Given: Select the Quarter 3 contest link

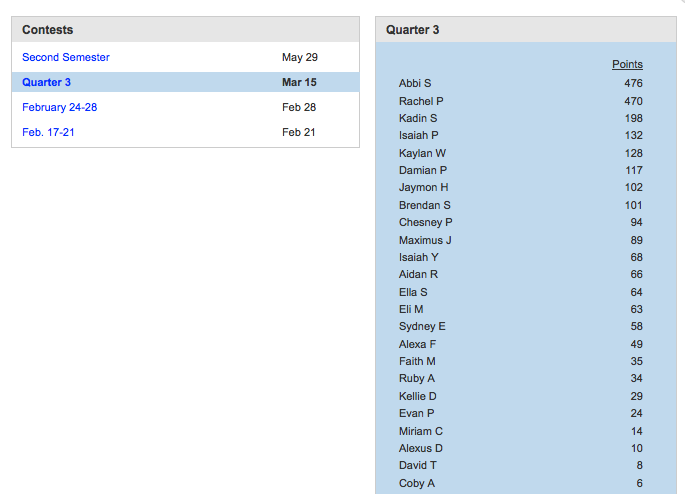Looking at the screenshot, I should [x=46, y=82].
